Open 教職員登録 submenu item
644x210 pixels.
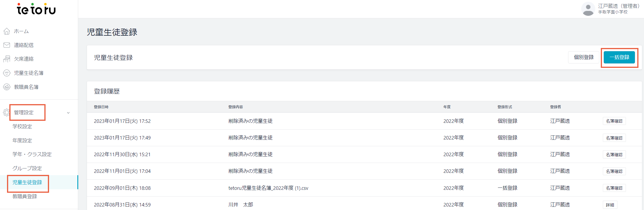coord(25,196)
